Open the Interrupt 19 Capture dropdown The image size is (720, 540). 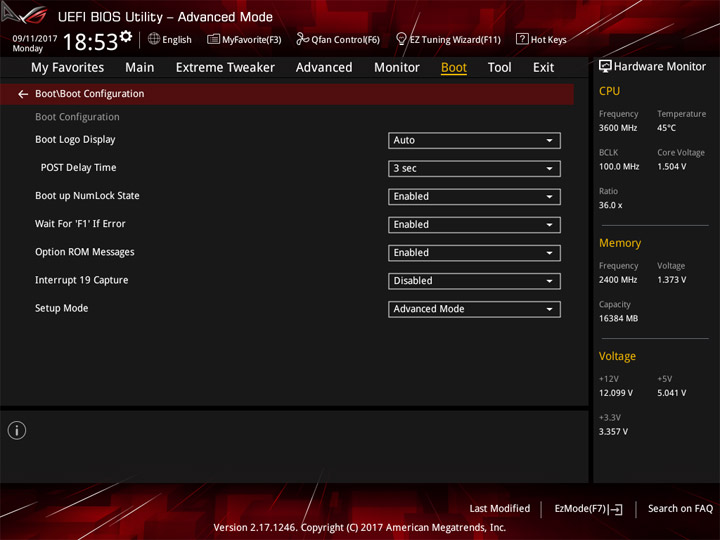coord(474,281)
